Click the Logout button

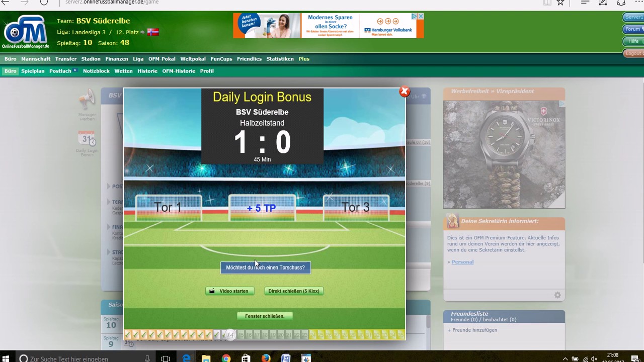(633, 53)
